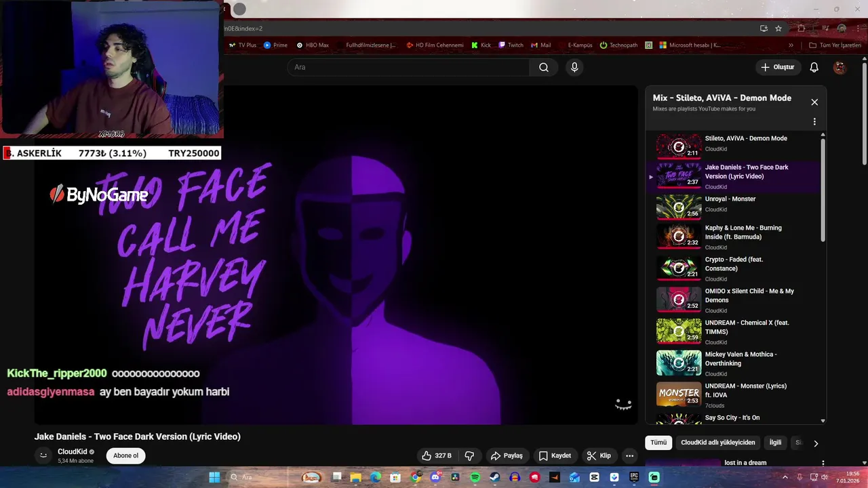Open the Technopath bookmark
This screenshot has height=488, width=868.
tap(619, 45)
